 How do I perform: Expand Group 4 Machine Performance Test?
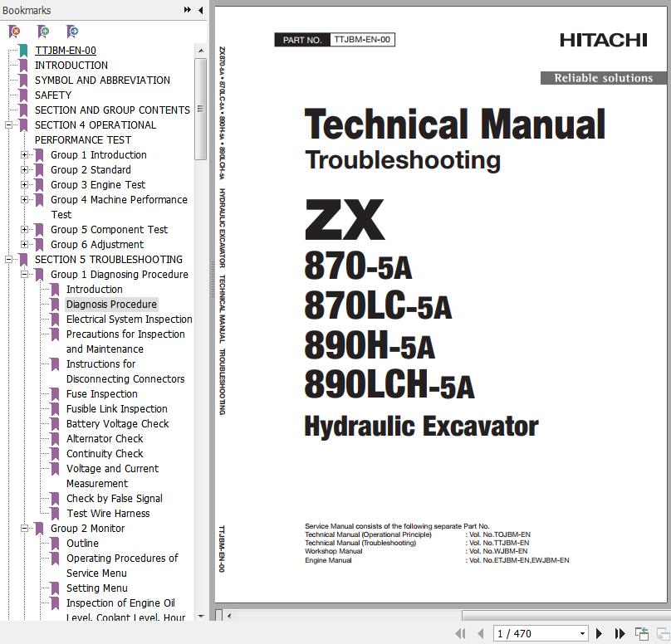[x=24, y=200]
